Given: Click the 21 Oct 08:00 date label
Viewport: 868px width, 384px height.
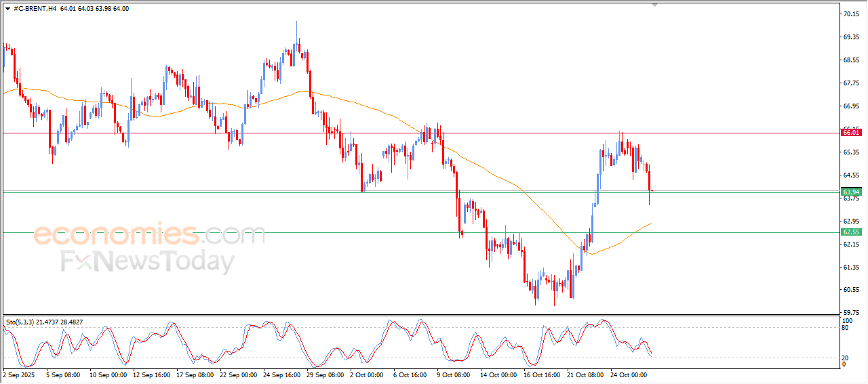Looking at the screenshot, I should [585, 374].
